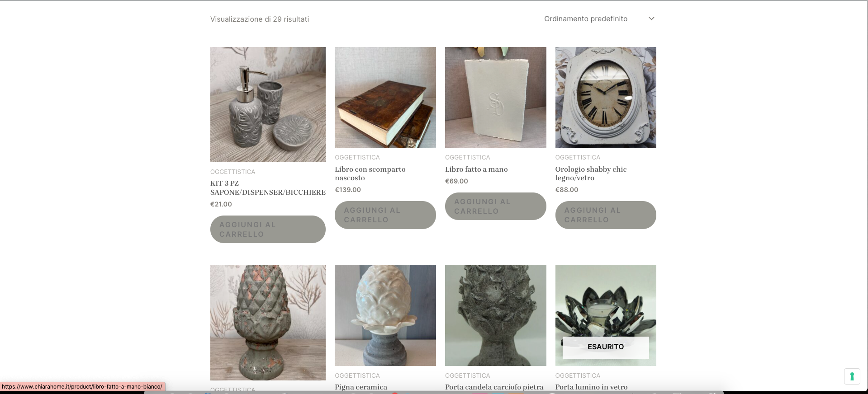Screen dimensions: 868x394
Task: Click the sorting dropdown chevron arrow
Action: 651,19
